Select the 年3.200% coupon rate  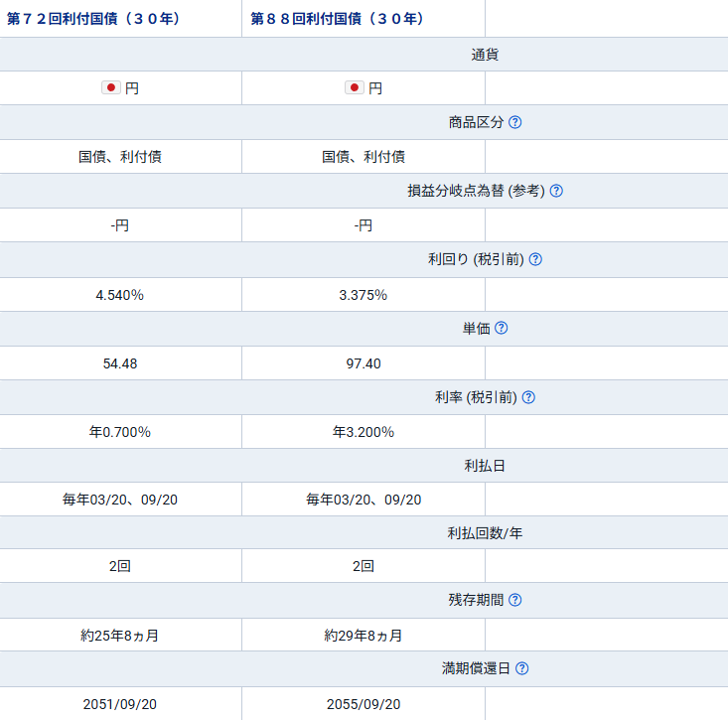[x=364, y=432]
